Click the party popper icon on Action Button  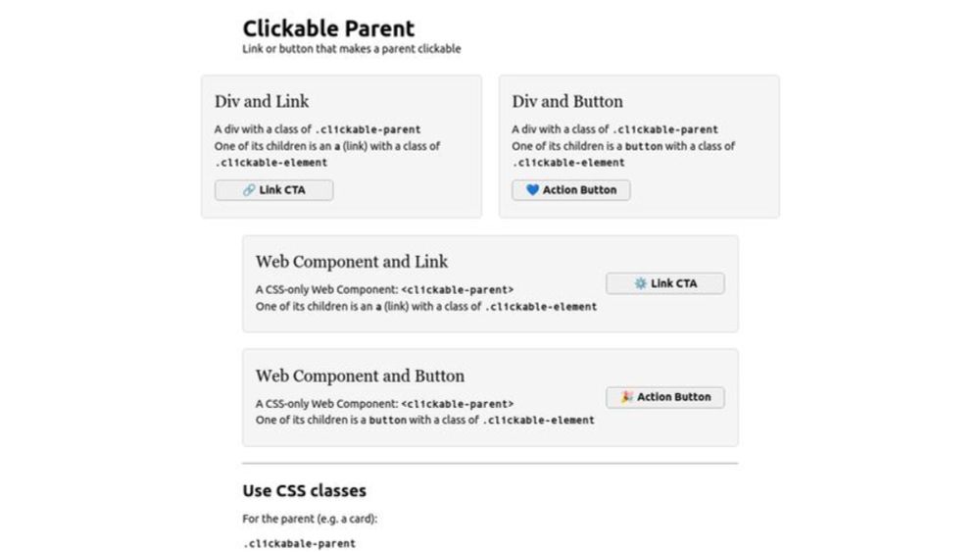627,397
